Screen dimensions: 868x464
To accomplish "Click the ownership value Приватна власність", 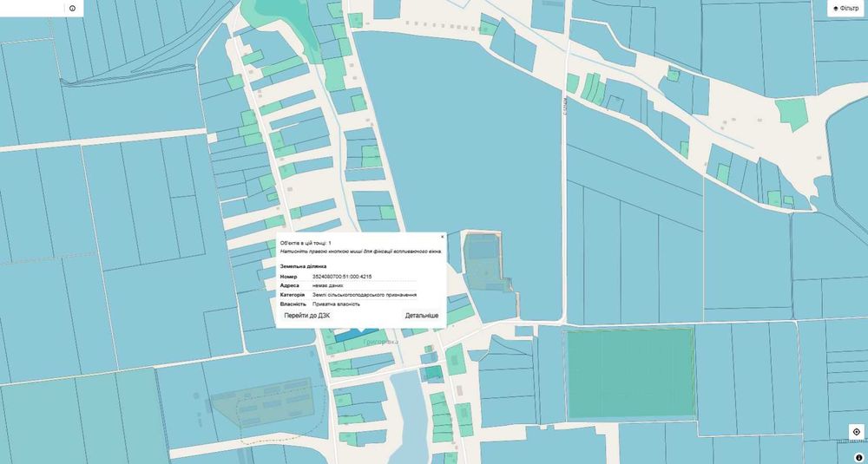I will tap(336, 304).
